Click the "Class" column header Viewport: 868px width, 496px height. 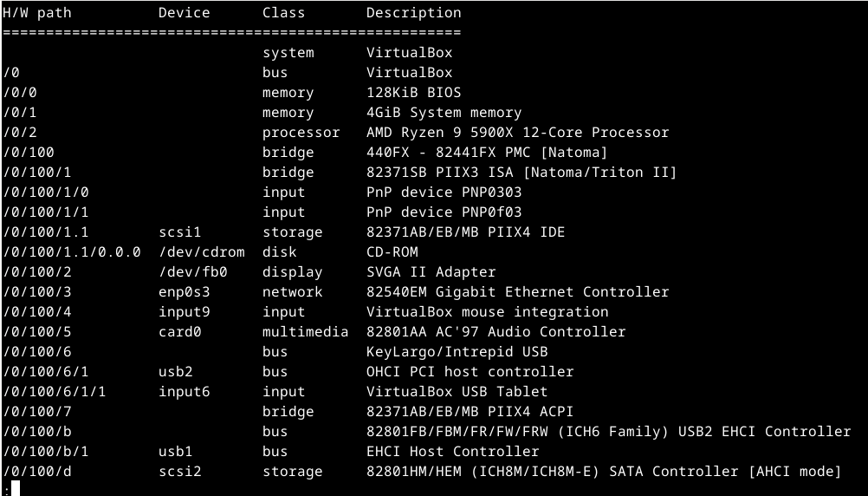pyautogui.click(x=283, y=13)
